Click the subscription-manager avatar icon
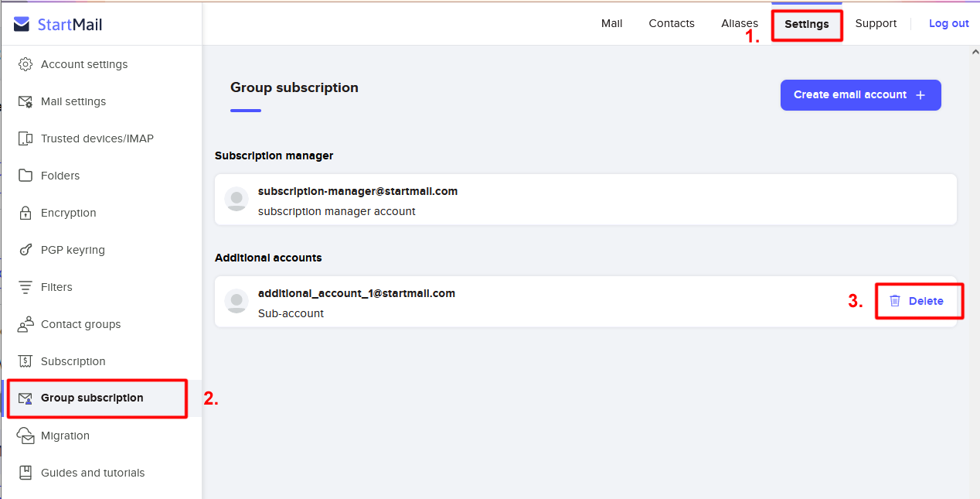980x499 pixels. tap(236, 199)
